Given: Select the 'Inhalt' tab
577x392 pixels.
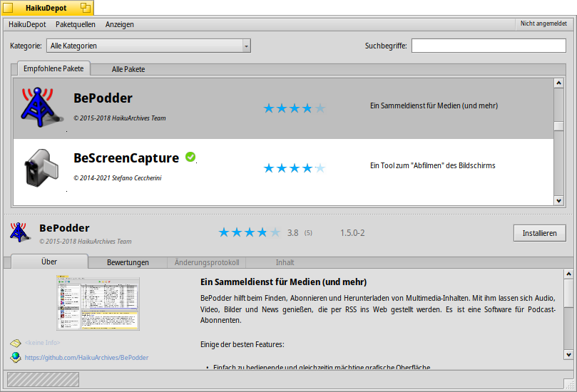Looking at the screenshot, I should pos(285,262).
